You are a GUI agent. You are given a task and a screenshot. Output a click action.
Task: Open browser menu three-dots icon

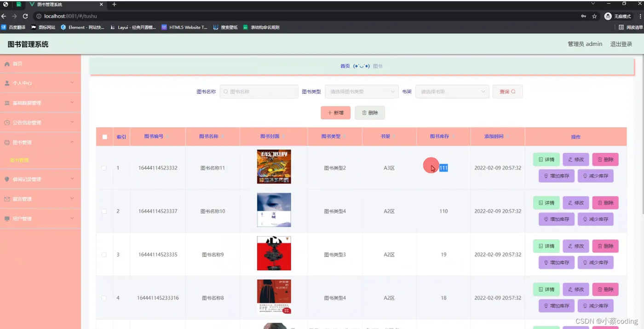tap(640, 16)
